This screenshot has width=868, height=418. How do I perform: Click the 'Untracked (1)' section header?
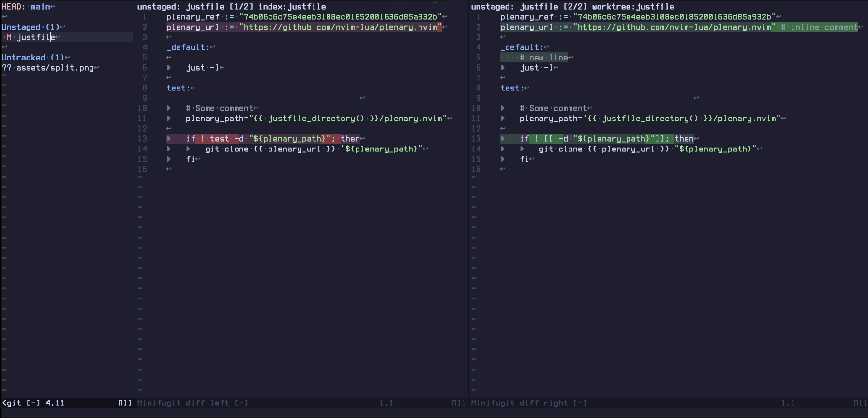click(33, 58)
